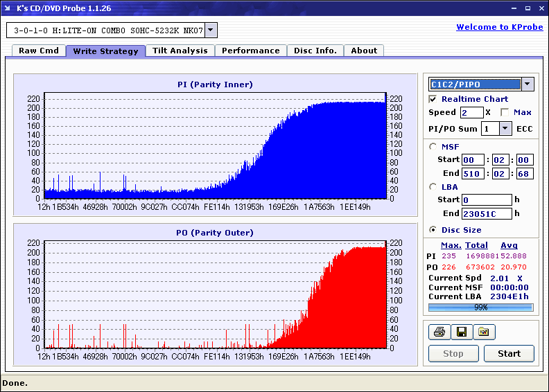
Task: Click the Start button
Action: 509,353
